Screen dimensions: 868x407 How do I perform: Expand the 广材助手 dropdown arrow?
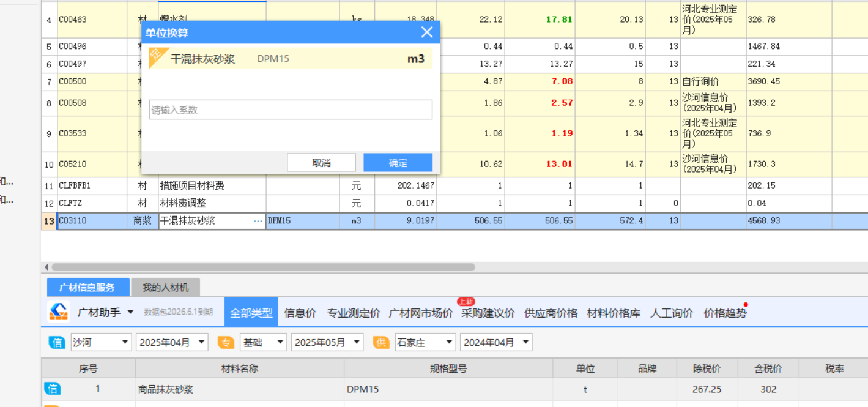tap(130, 313)
